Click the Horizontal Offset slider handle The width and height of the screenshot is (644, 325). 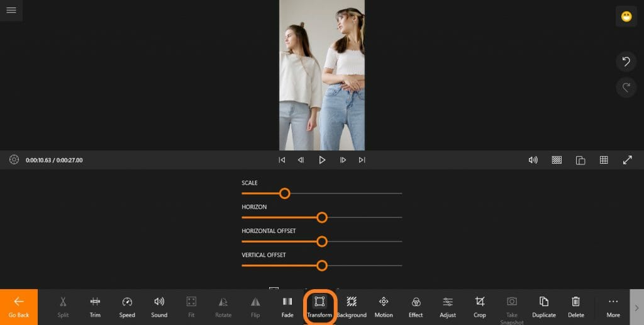(x=322, y=241)
